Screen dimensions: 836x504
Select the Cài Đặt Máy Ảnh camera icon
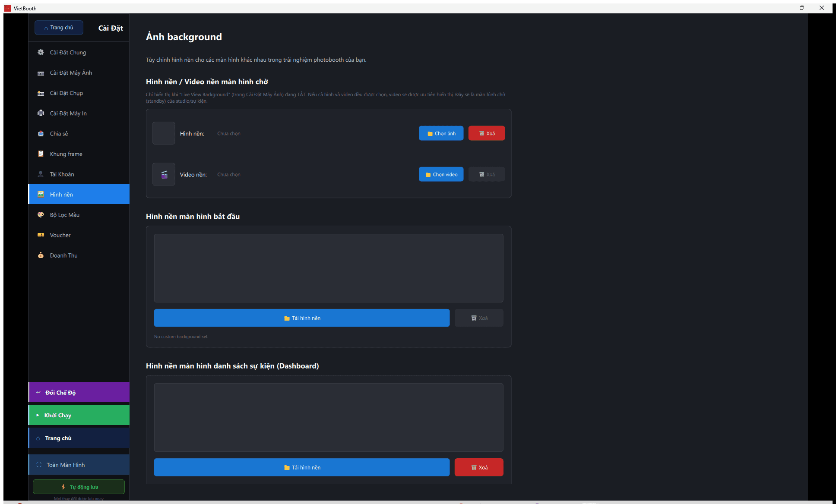[41, 73]
